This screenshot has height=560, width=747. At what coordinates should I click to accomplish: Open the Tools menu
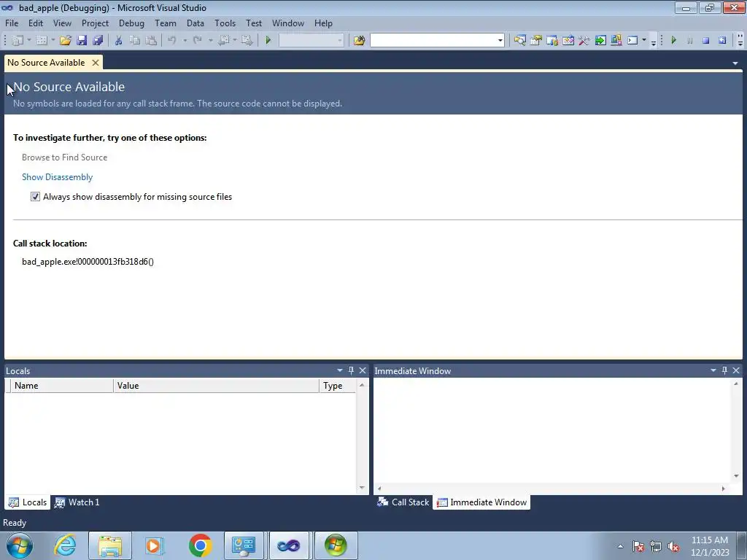pos(225,23)
